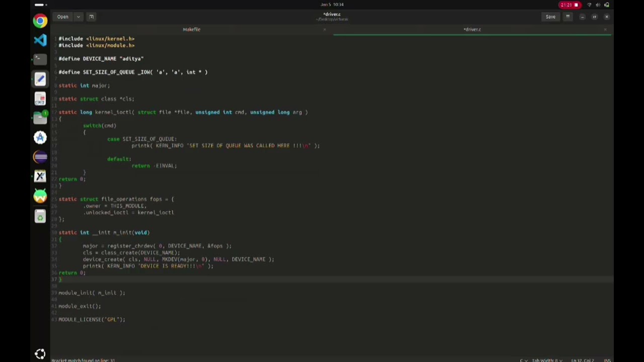
Task: Place cursor on kernel_ioctl function signature
Action: tap(183, 112)
